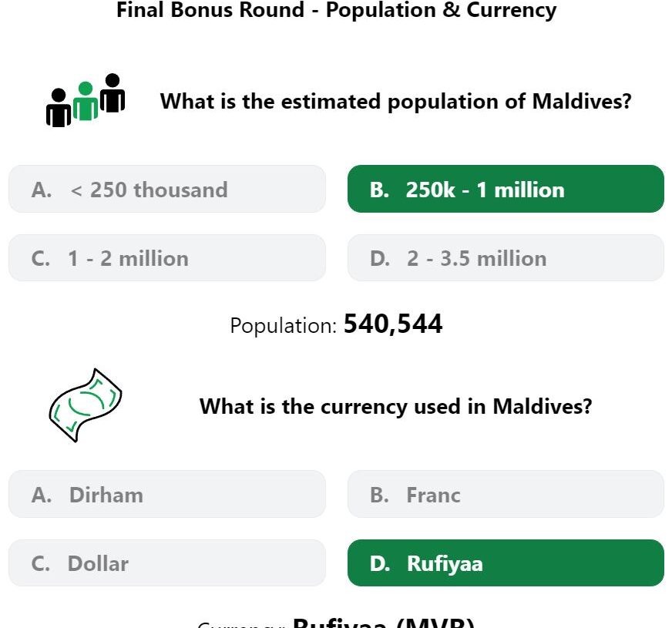Click the green figure in people icon
Screen dimensions: 672x628
tap(86, 101)
